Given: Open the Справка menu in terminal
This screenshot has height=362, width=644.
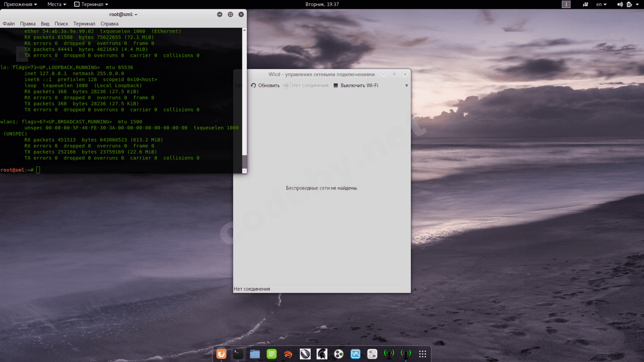Looking at the screenshot, I should (109, 24).
